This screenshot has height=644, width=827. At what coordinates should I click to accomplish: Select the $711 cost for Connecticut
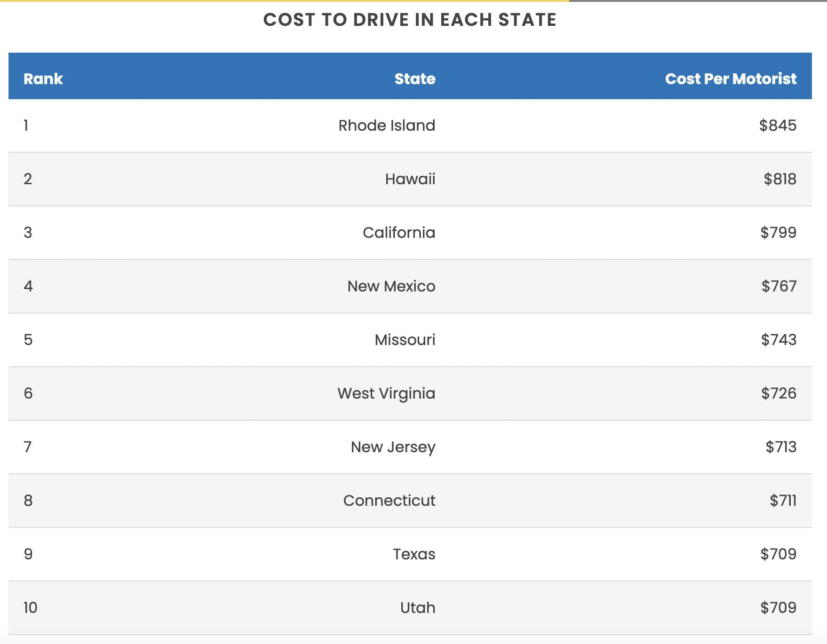click(783, 501)
